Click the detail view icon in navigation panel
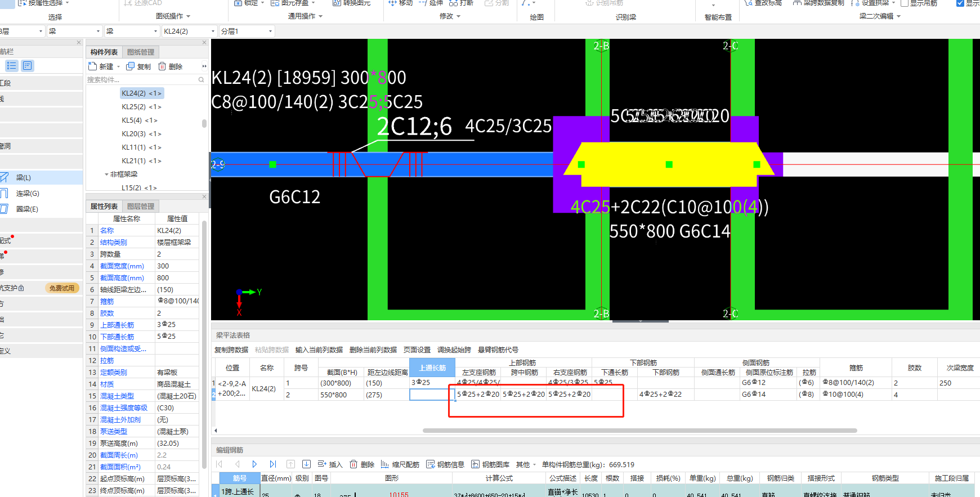980x497 pixels. 28,66
